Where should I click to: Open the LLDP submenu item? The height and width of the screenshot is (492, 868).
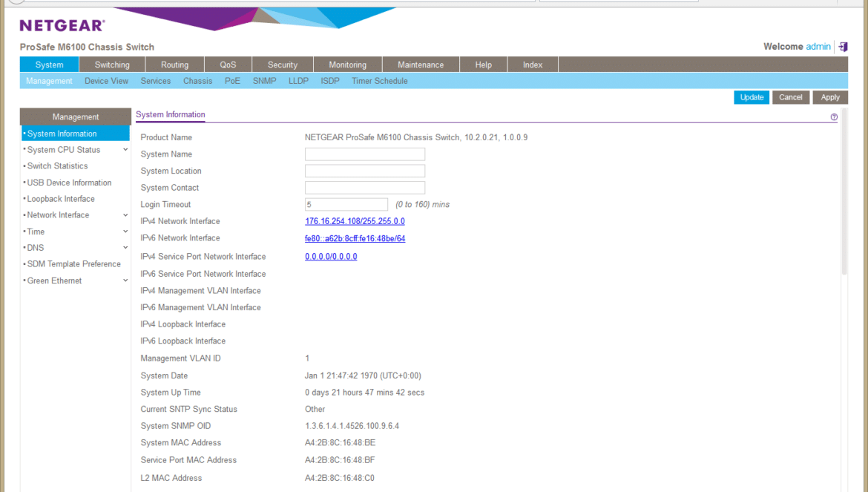click(298, 81)
